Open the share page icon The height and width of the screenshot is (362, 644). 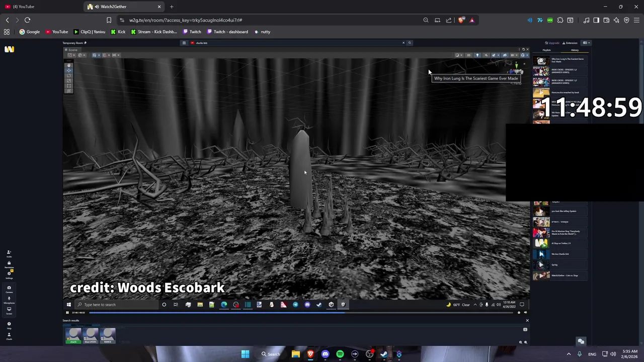point(449,20)
